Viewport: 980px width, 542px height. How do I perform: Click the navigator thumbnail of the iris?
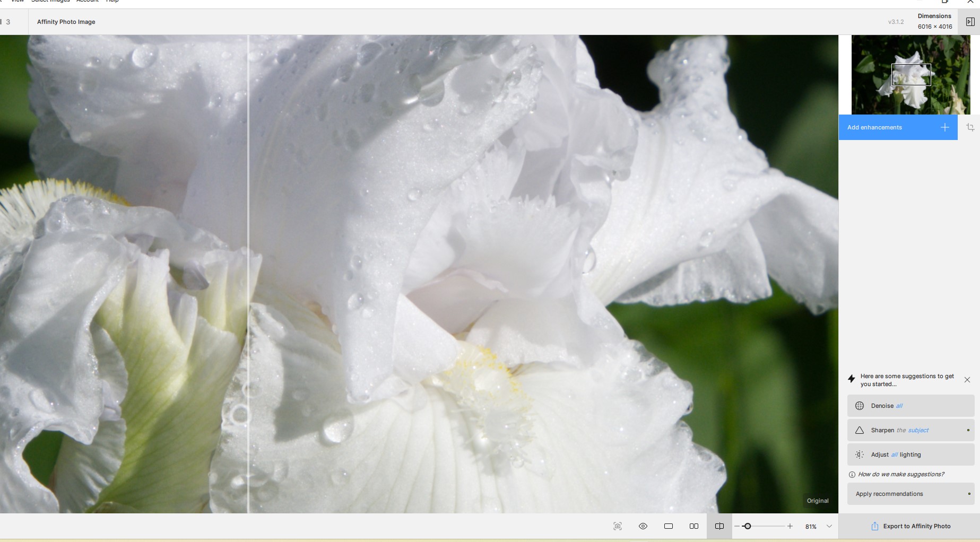point(910,75)
